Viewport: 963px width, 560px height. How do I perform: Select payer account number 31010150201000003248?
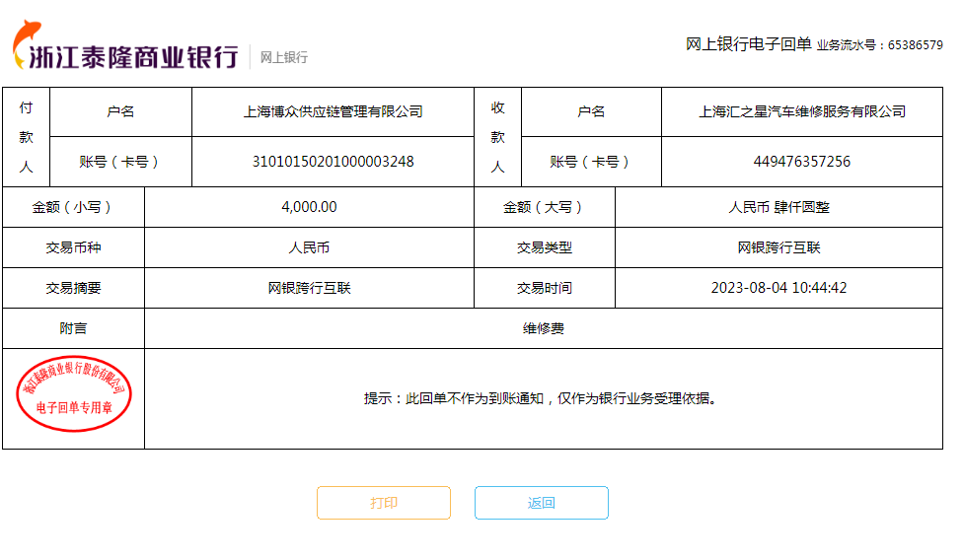tap(333, 162)
